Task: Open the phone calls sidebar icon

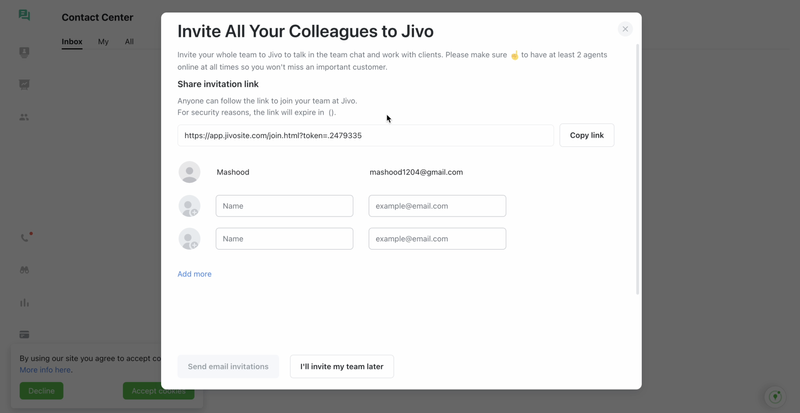Action: pyautogui.click(x=25, y=238)
